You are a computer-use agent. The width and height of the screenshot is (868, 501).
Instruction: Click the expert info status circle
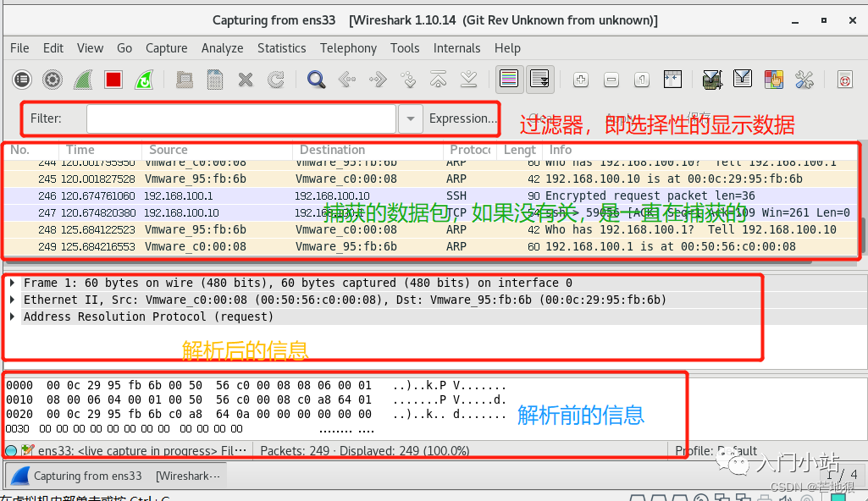pos(11,451)
